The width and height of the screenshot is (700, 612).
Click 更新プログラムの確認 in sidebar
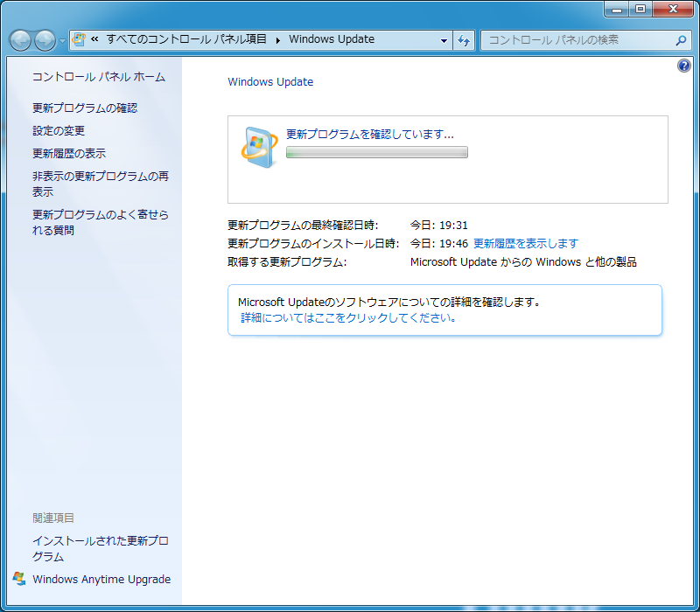pyautogui.click(x=85, y=108)
